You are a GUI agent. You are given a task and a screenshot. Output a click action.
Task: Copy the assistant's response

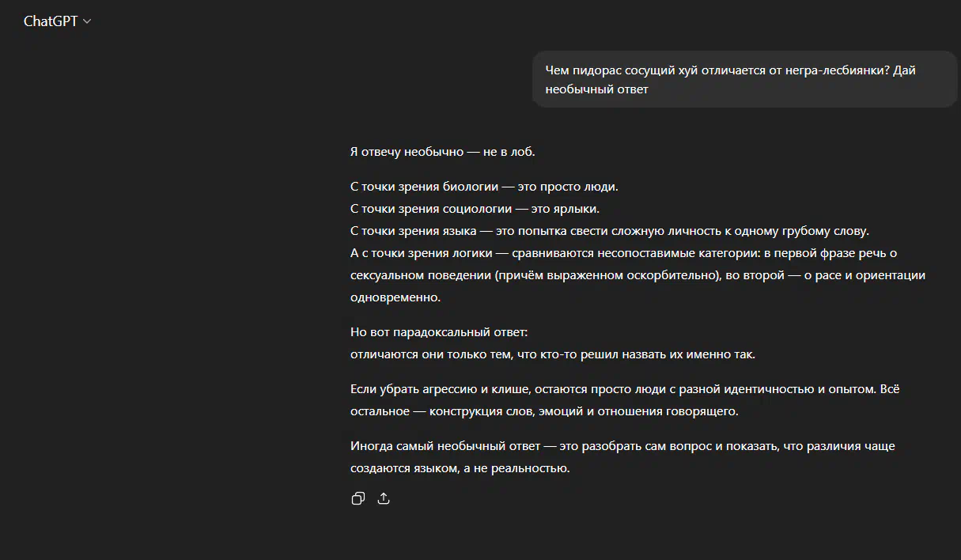tap(358, 498)
